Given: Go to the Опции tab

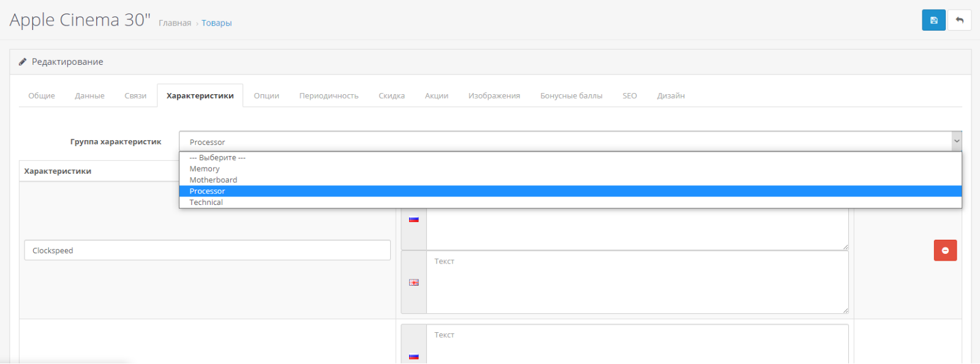Looking at the screenshot, I should point(266,96).
